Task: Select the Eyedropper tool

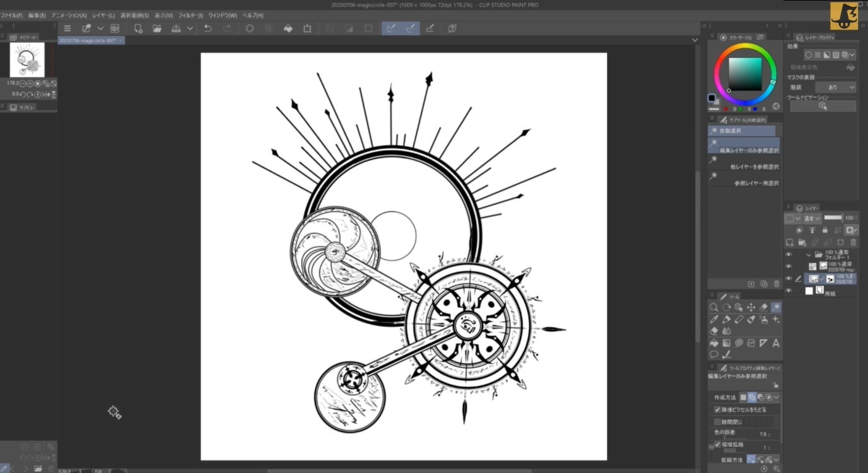Action: pos(713,319)
